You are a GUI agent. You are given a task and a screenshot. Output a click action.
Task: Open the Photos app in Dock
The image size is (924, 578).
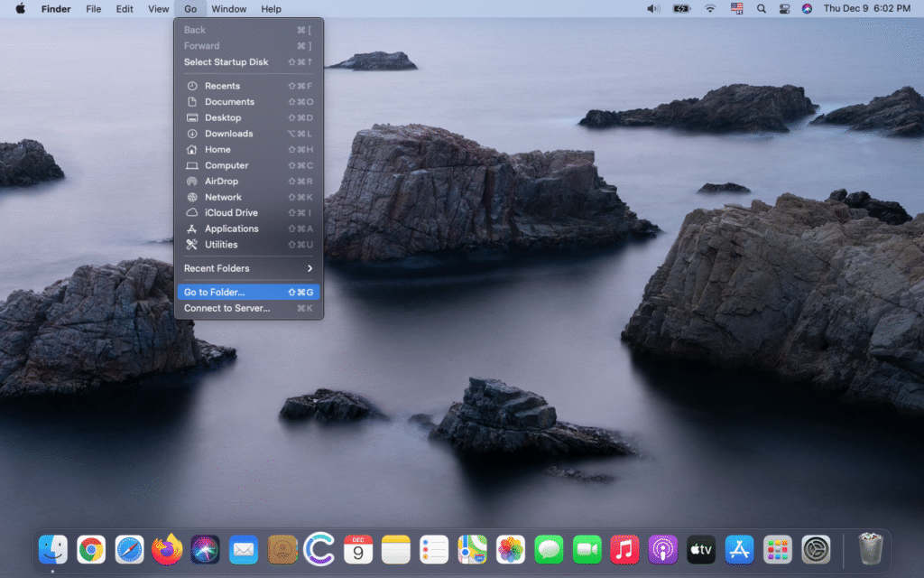pyautogui.click(x=511, y=549)
